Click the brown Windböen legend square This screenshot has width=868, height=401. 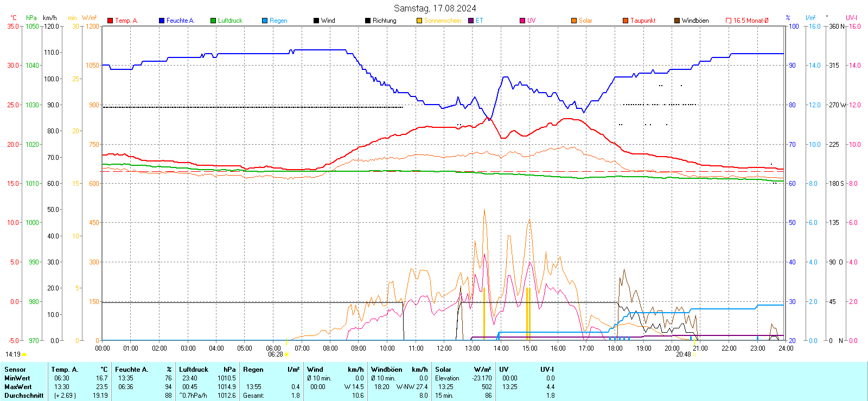pos(677,21)
